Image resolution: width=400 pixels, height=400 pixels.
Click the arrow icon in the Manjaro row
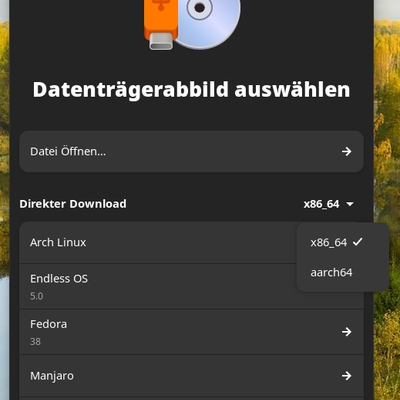347,376
